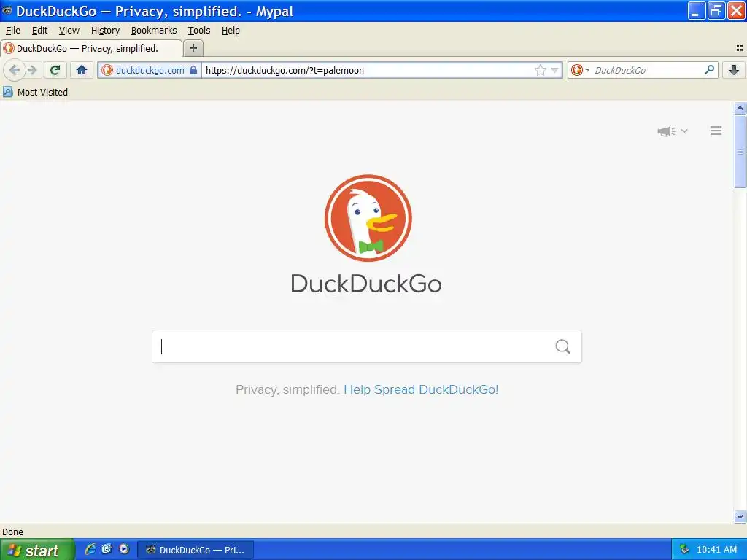Viewport: 747px width, 560px height.
Task: Go forward with the Forward arrow button
Action: click(32, 71)
